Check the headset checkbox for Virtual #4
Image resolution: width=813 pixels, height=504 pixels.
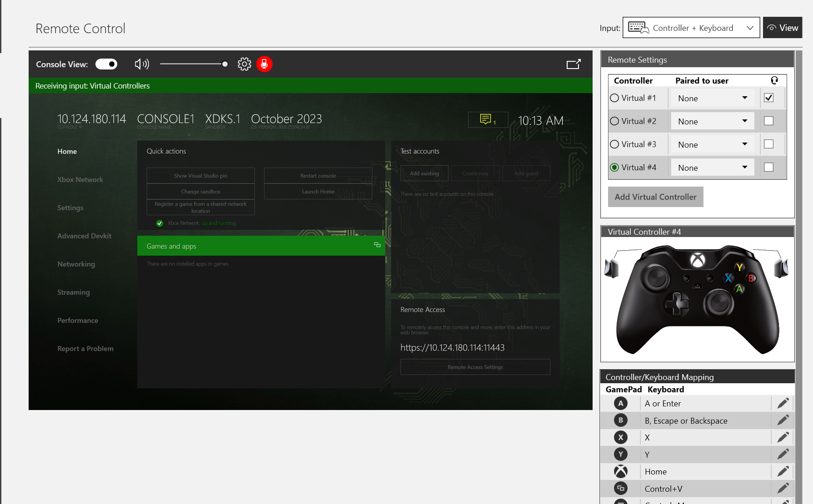click(x=768, y=167)
